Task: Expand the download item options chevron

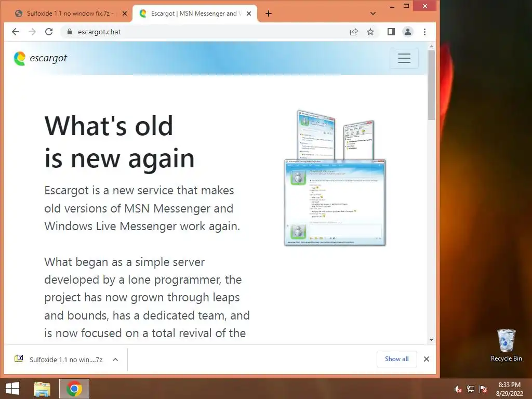Action: pos(115,360)
